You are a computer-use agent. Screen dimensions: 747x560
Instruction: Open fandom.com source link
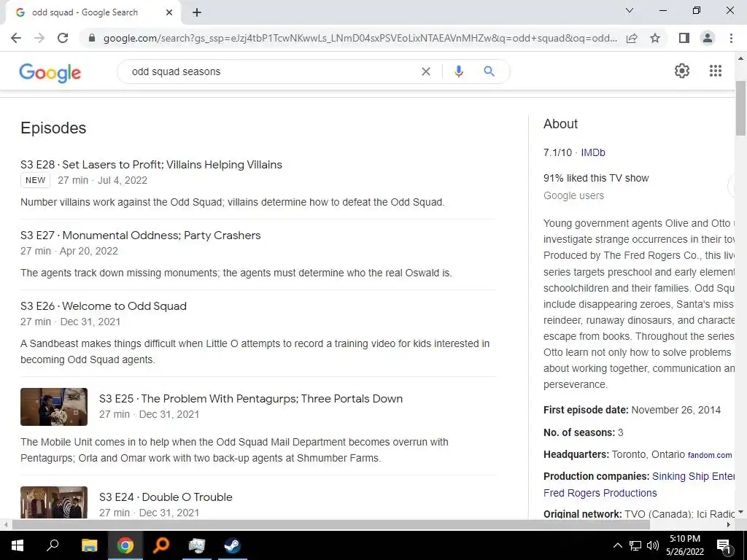pos(709,455)
